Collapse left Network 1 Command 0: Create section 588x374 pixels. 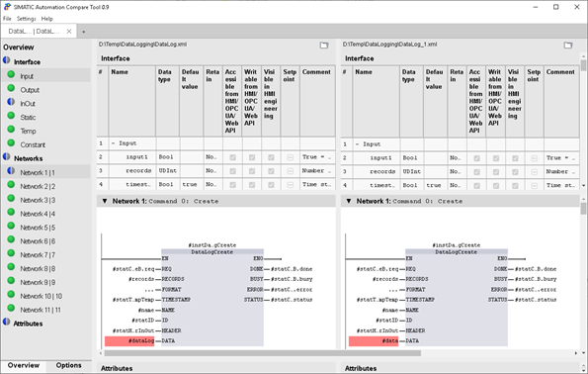(105, 201)
